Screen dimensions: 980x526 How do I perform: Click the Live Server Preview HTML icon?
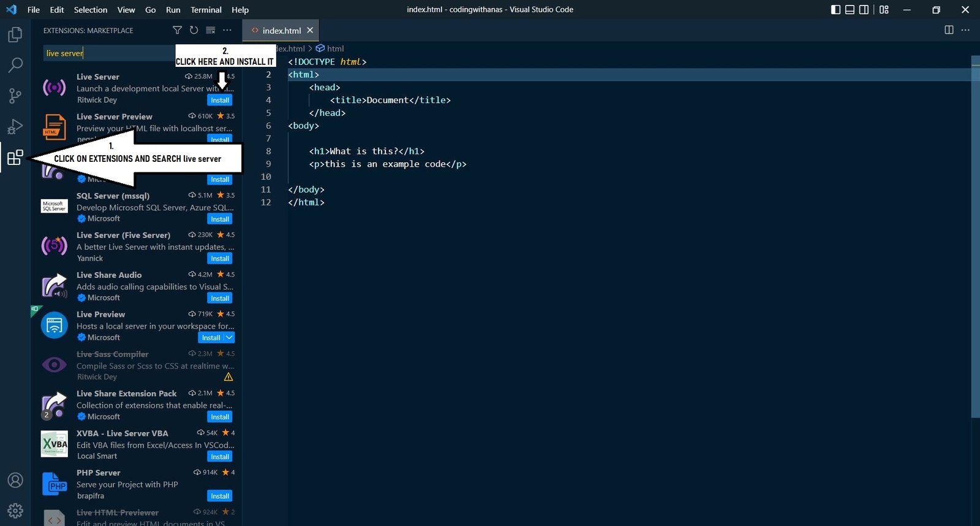54,127
